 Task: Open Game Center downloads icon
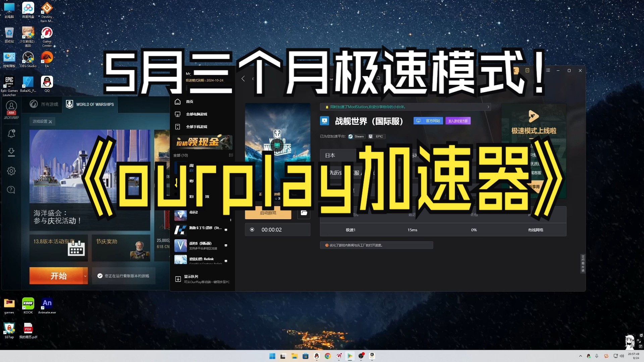coord(11,152)
